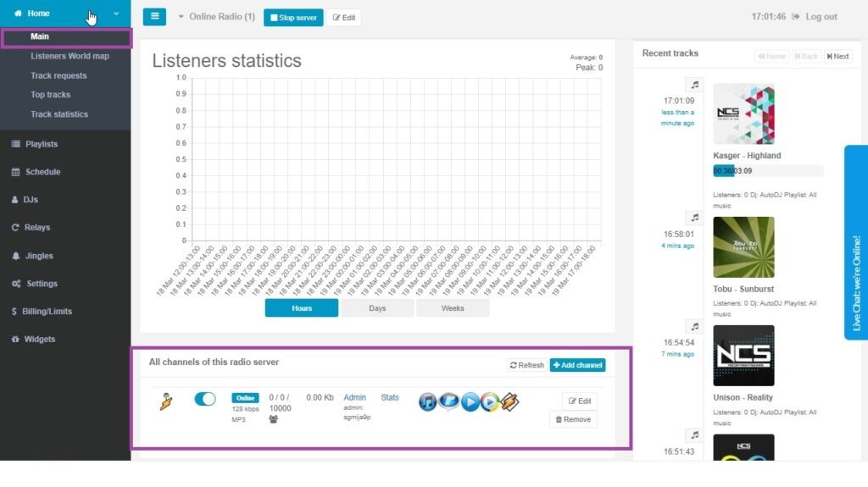Click the Stop server button
The width and height of the screenshot is (868, 487).
pos(293,17)
